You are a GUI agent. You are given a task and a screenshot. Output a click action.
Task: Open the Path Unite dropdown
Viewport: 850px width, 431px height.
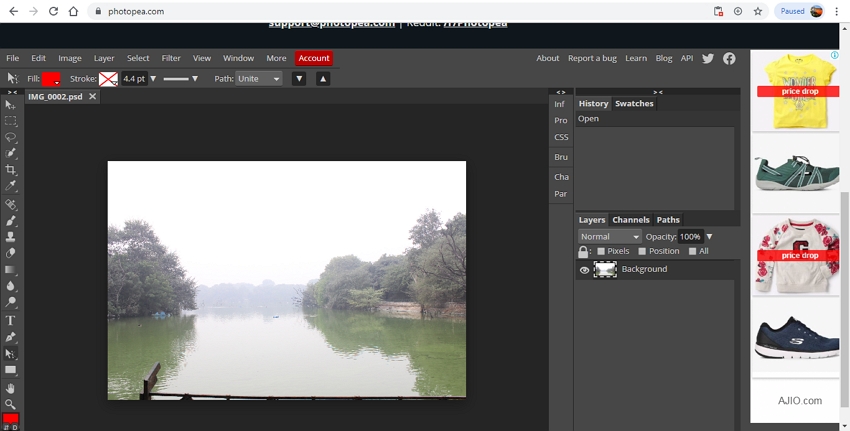259,78
